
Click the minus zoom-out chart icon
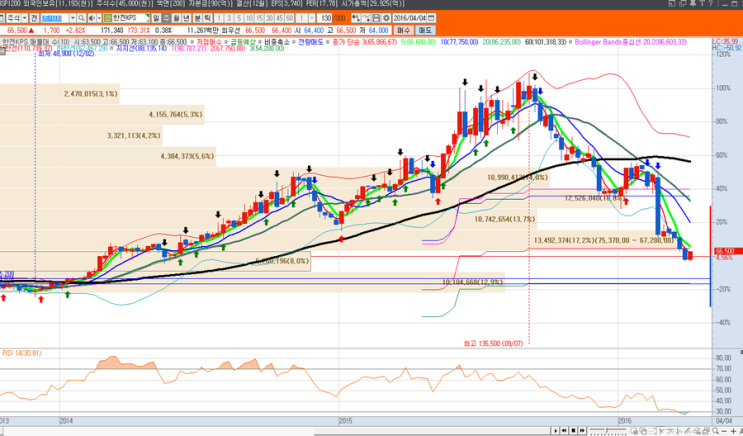(x=725, y=430)
